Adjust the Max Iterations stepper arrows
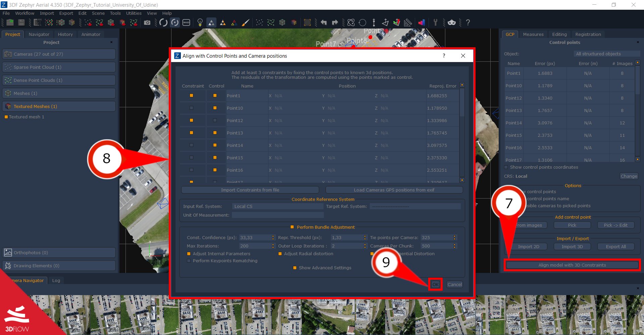The width and height of the screenshot is (644, 335). coord(273,246)
